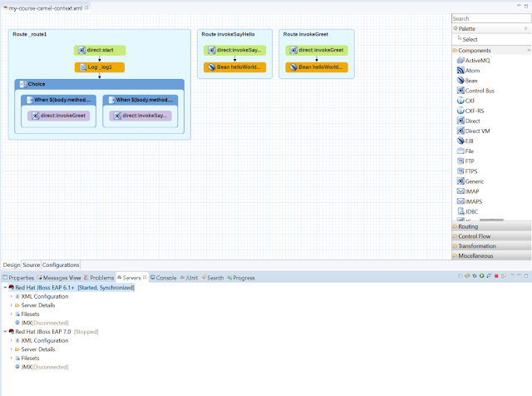Select the Choice node header
Image resolution: width=532 pixels, height=396 pixels.
100,84
